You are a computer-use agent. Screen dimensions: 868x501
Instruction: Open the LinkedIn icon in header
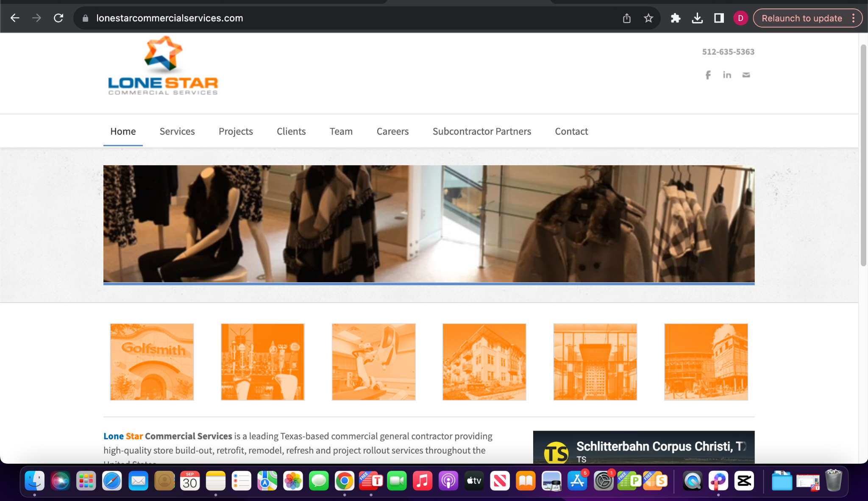click(727, 75)
